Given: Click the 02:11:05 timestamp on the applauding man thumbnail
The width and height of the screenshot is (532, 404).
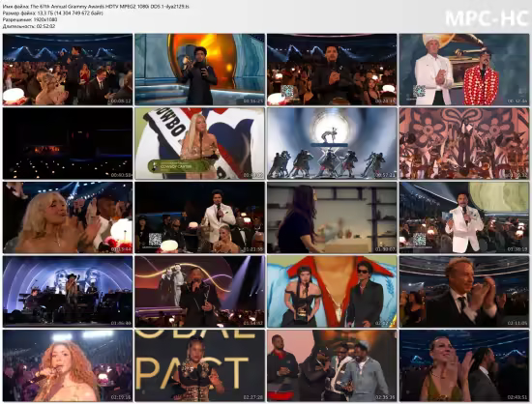Looking at the screenshot, I should coord(517,324).
